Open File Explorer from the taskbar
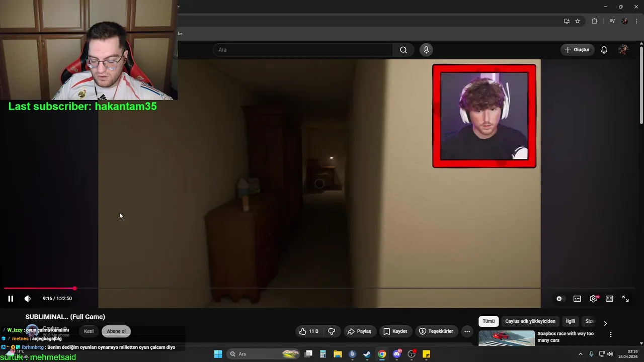Image resolution: width=644 pixels, height=362 pixels. 338,354
